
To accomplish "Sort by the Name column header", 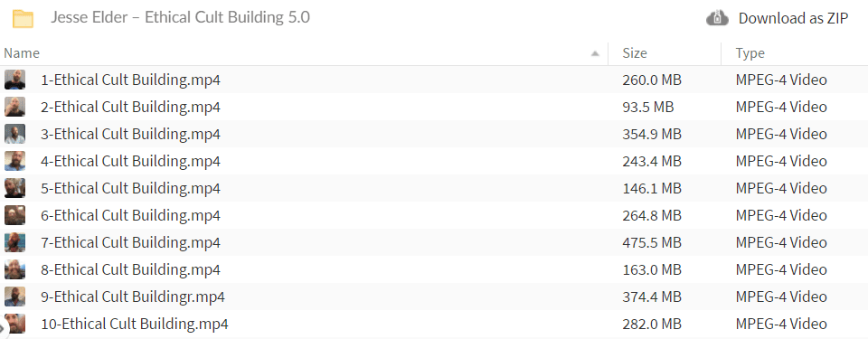I will [22, 53].
